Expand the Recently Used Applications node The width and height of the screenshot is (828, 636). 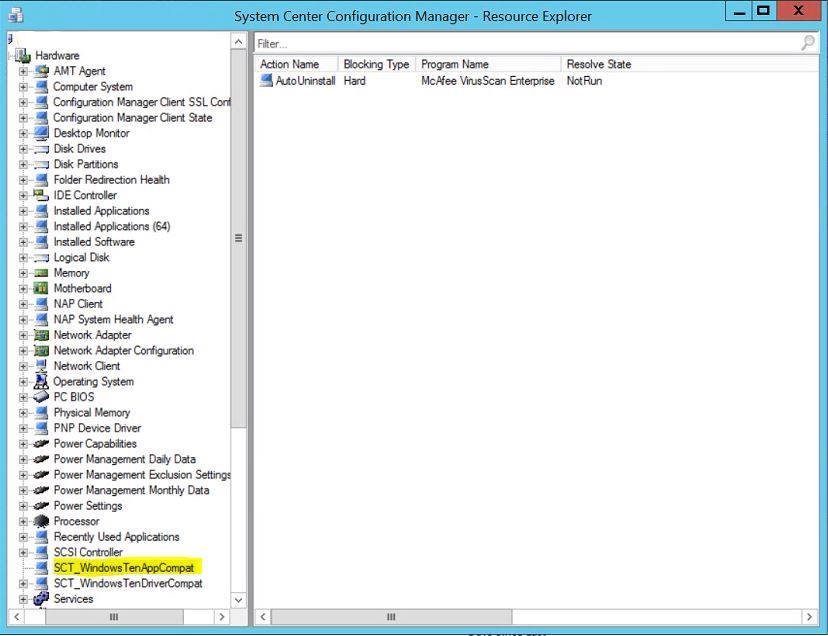[23, 537]
